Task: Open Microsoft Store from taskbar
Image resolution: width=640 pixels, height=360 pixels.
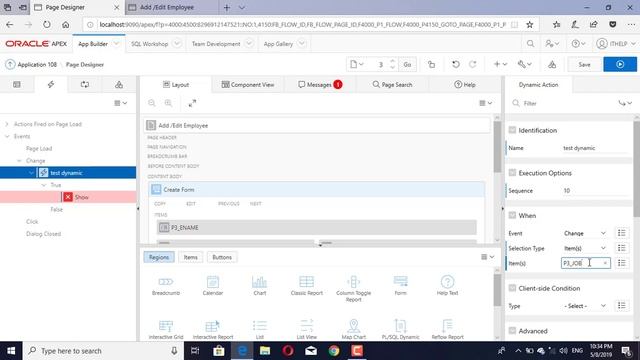Action: pos(218,351)
